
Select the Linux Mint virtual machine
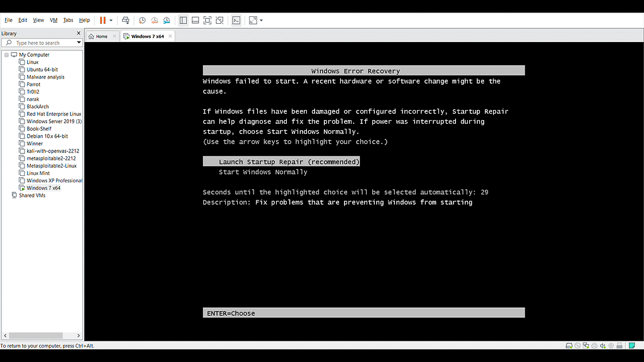tap(38, 173)
